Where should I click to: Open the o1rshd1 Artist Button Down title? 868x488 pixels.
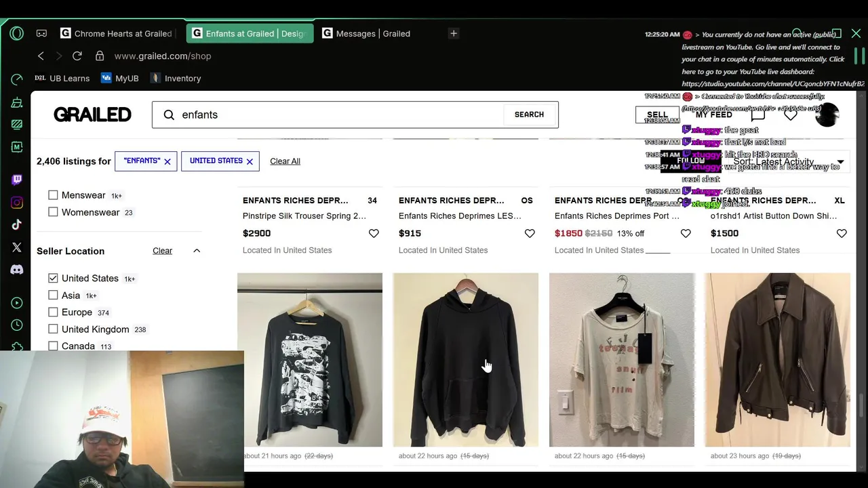click(774, 216)
